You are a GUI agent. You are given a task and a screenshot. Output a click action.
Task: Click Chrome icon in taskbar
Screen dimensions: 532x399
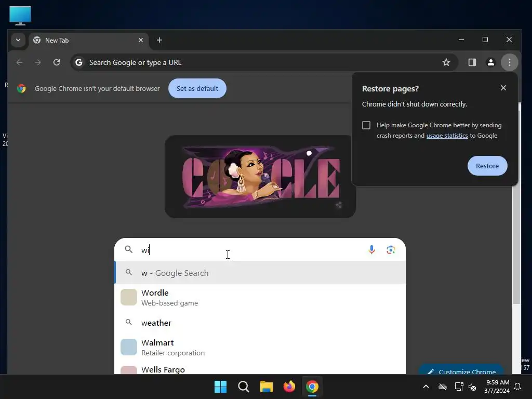312,387
